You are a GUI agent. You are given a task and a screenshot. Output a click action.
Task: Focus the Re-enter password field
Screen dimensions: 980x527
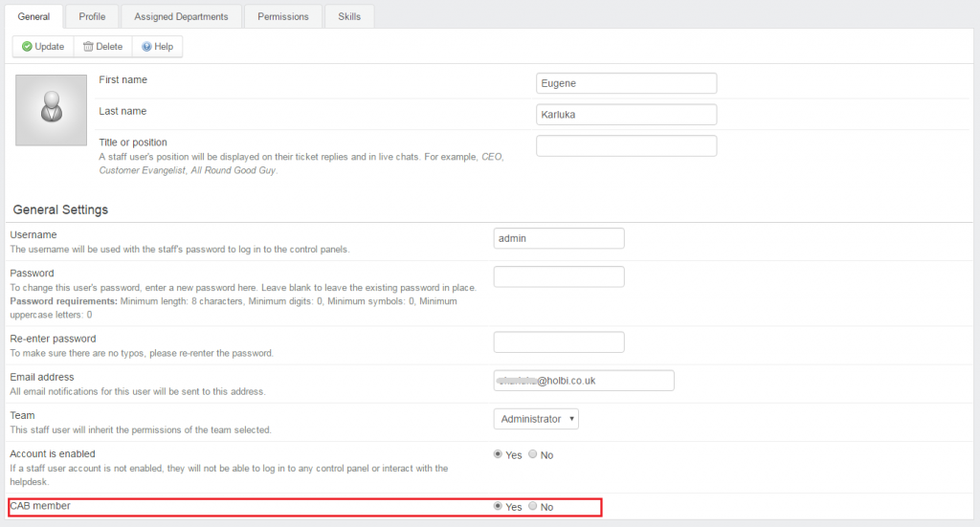coord(559,341)
